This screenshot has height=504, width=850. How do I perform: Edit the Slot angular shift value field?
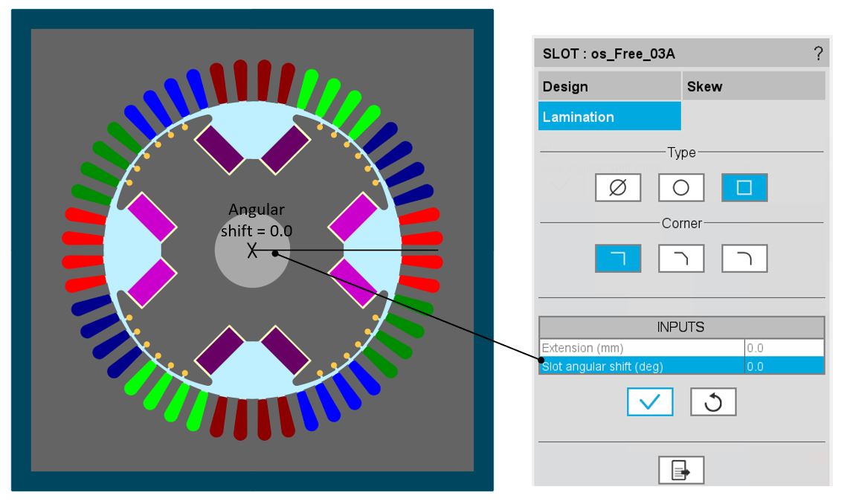[x=784, y=366]
